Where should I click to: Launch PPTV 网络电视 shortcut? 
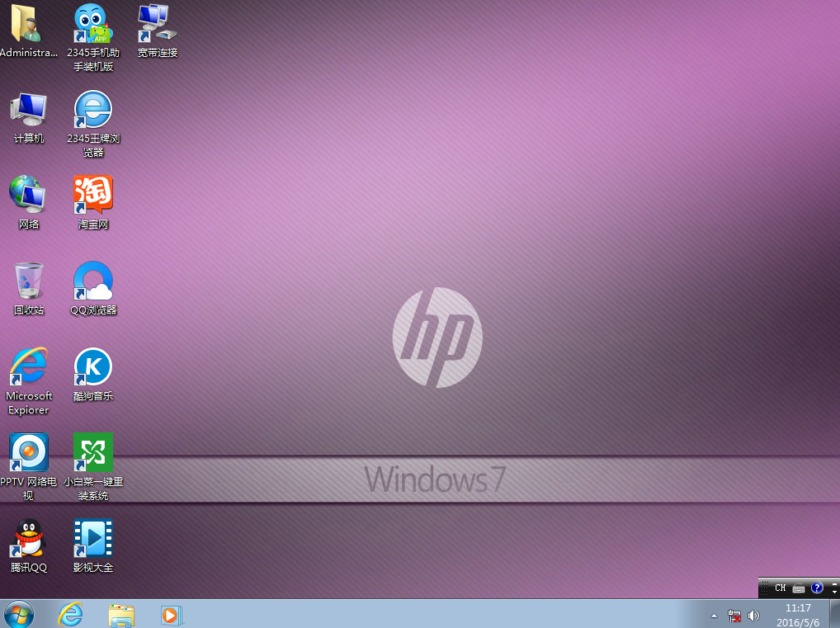(x=28, y=467)
